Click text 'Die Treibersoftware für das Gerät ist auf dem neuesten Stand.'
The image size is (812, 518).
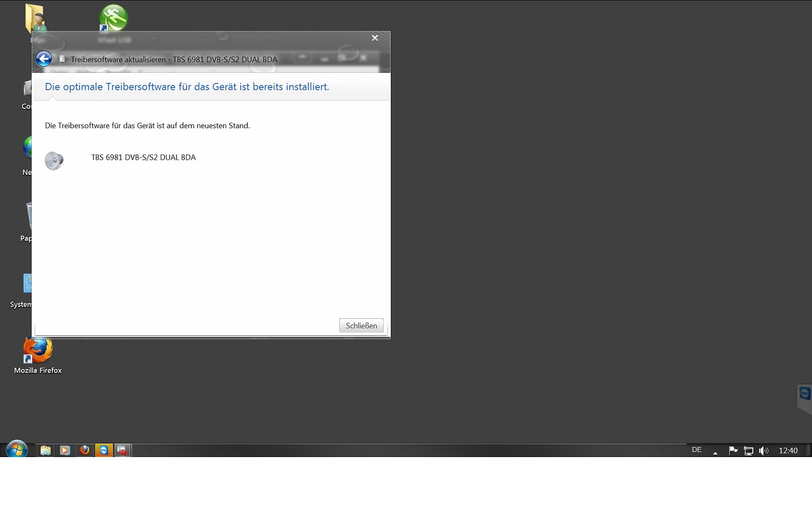147,125
